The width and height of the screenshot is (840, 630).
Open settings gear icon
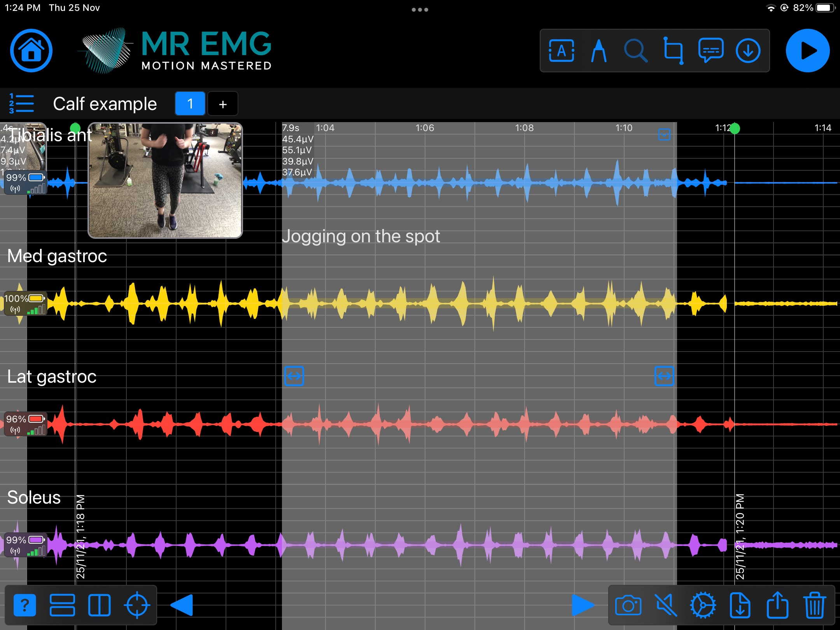coord(703,605)
